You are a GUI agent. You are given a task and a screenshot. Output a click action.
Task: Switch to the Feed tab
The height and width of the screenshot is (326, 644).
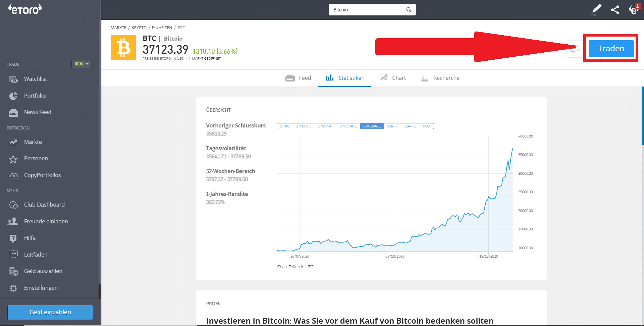coord(298,78)
